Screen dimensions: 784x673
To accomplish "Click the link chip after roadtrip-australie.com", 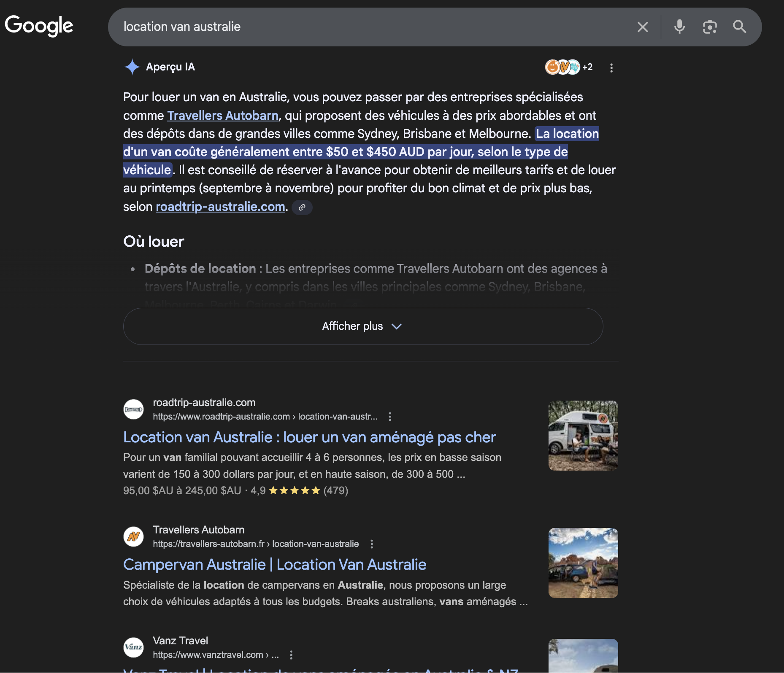I will [302, 207].
